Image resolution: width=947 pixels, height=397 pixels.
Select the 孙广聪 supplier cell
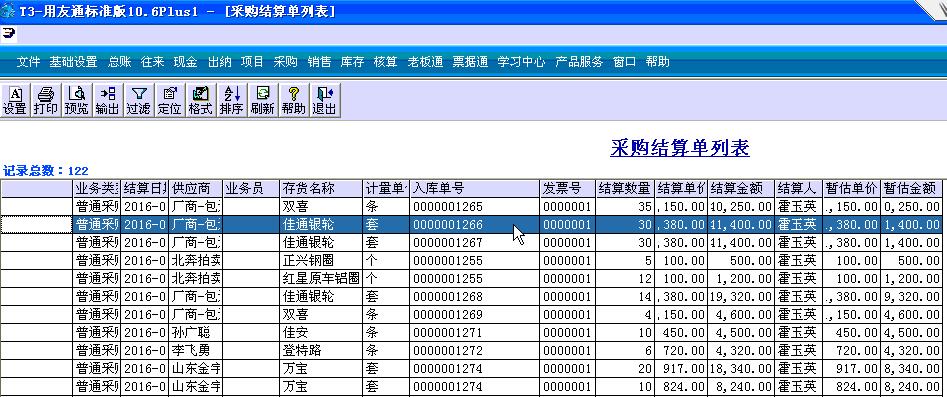(x=196, y=334)
